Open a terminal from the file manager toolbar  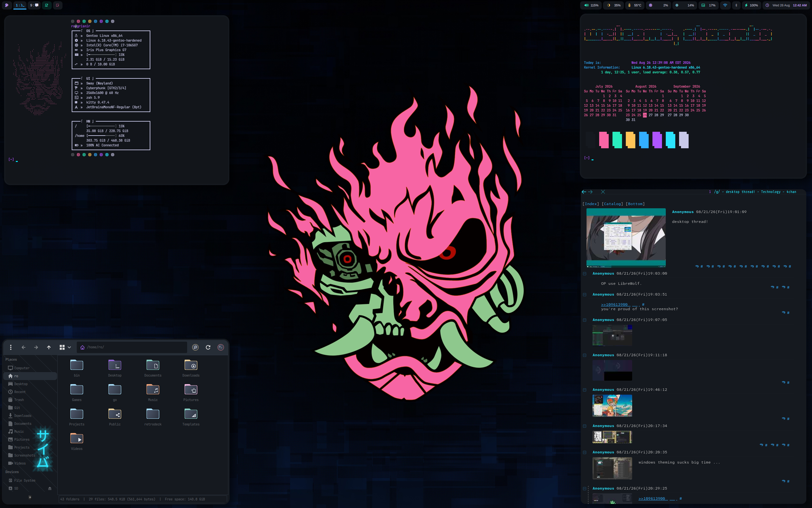221,347
